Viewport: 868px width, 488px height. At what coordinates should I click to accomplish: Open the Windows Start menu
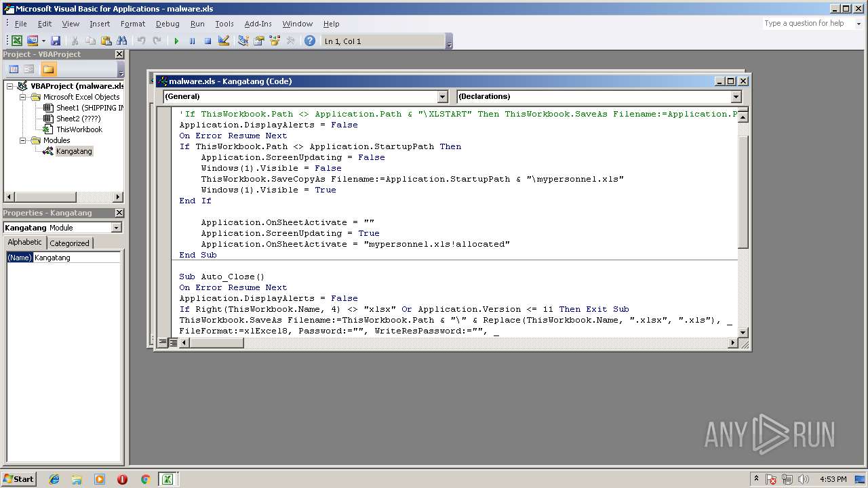point(19,479)
